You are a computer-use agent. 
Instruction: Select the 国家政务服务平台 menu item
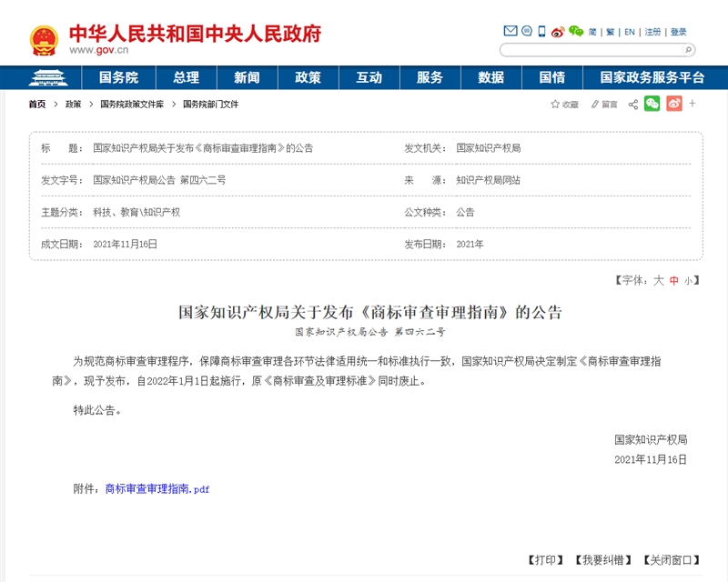pyautogui.click(x=652, y=77)
